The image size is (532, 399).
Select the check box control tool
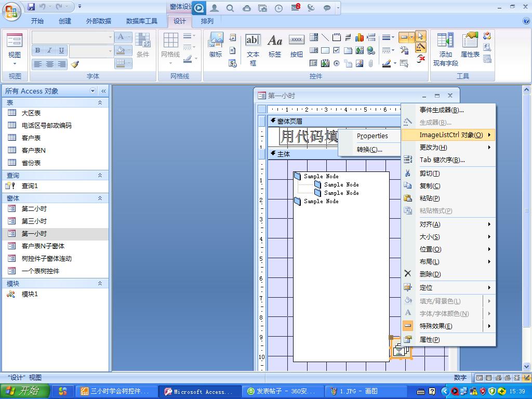tap(336, 50)
